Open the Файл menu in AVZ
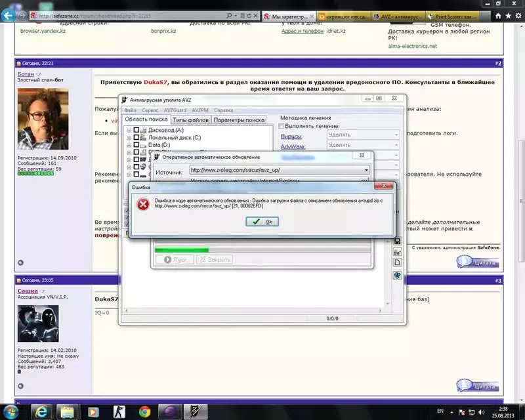 [x=130, y=110]
